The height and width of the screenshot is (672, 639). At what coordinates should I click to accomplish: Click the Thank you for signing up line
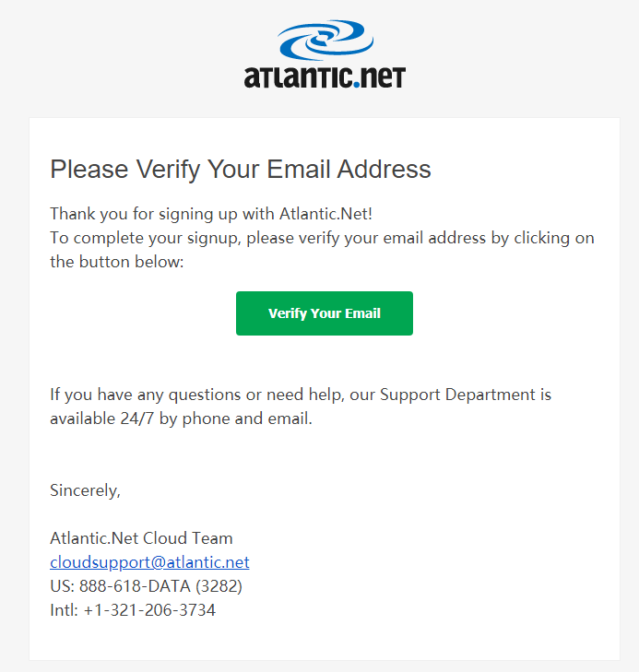pos(211,214)
